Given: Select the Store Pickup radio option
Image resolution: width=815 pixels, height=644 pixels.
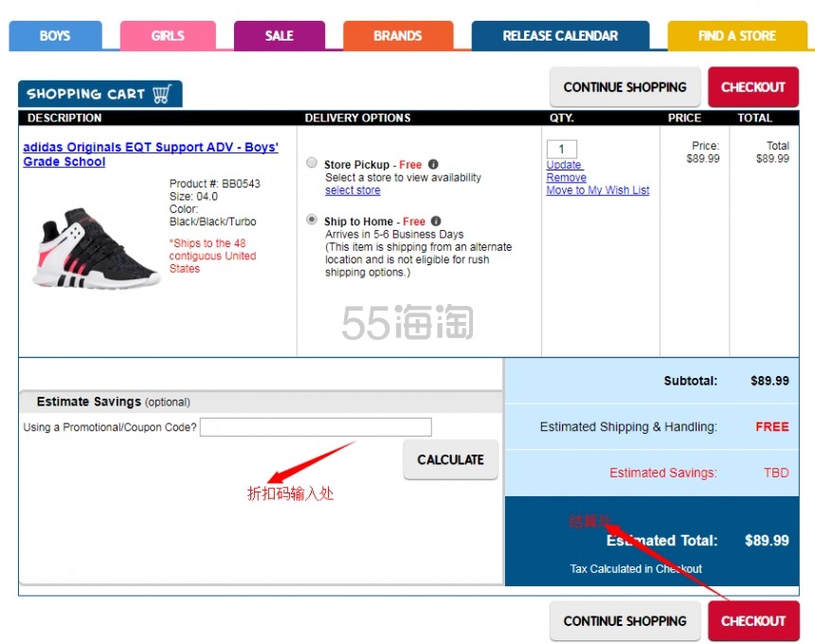Looking at the screenshot, I should pos(312,163).
